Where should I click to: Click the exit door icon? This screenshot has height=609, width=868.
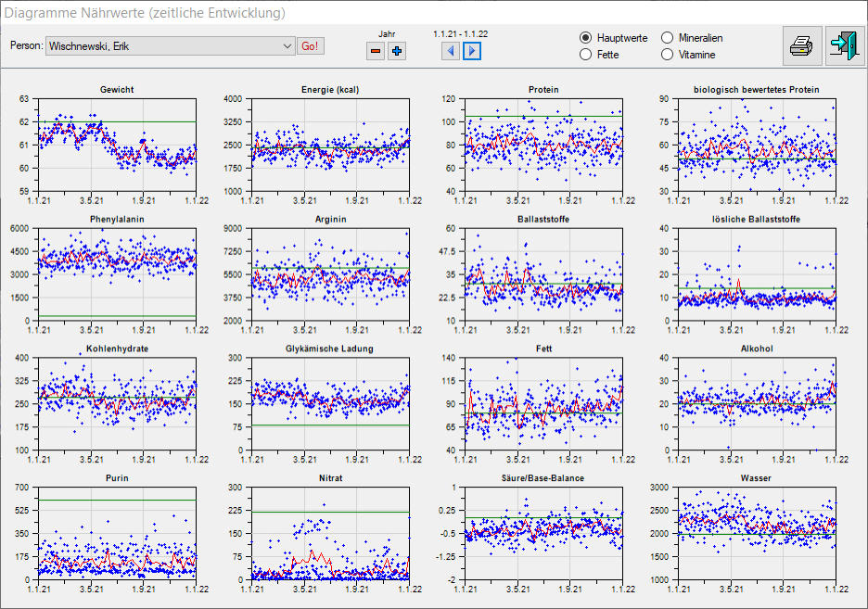[x=844, y=45]
